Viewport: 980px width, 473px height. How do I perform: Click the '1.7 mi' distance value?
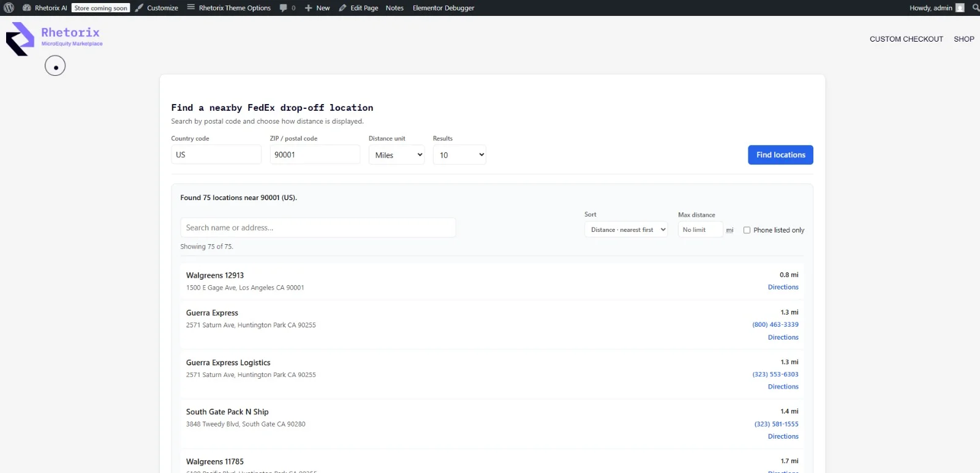coord(790,461)
